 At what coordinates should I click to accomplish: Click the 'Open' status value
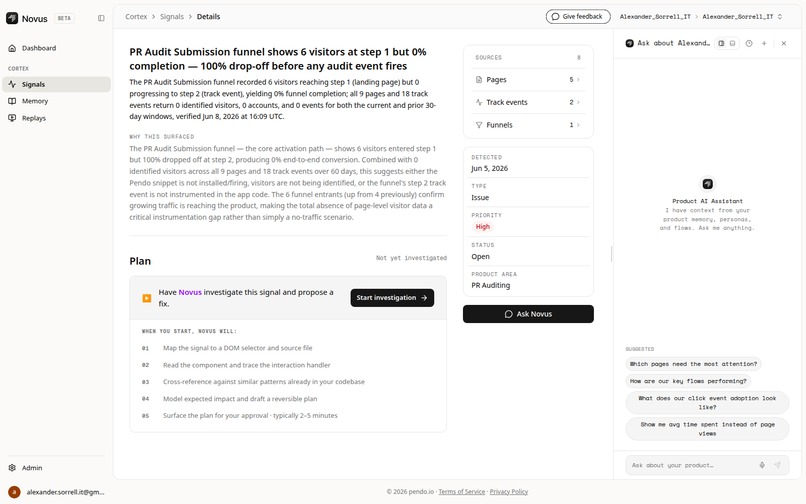[480, 257]
